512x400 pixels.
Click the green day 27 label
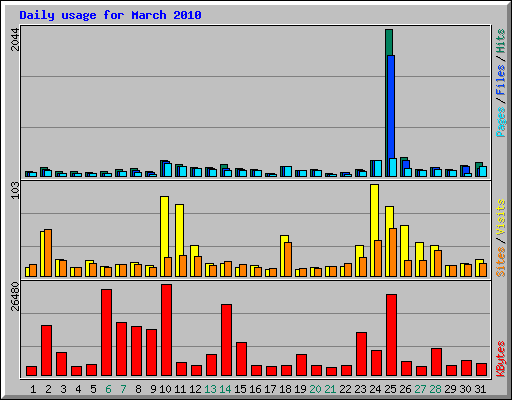(420, 389)
